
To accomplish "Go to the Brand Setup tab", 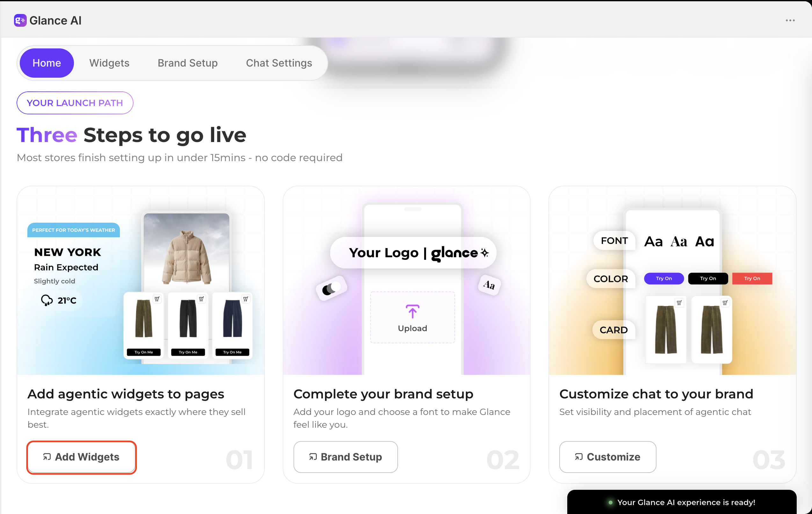I will point(187,63).
